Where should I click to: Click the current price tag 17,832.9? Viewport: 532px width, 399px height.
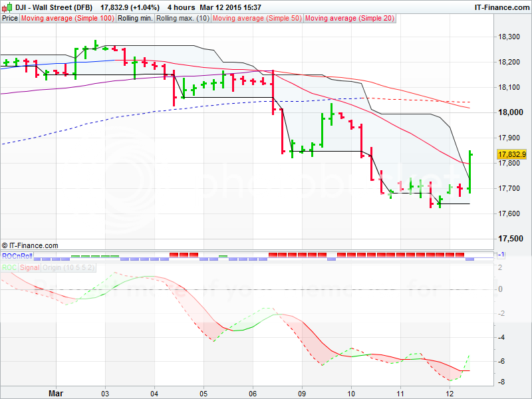click(x=511, y=154)
